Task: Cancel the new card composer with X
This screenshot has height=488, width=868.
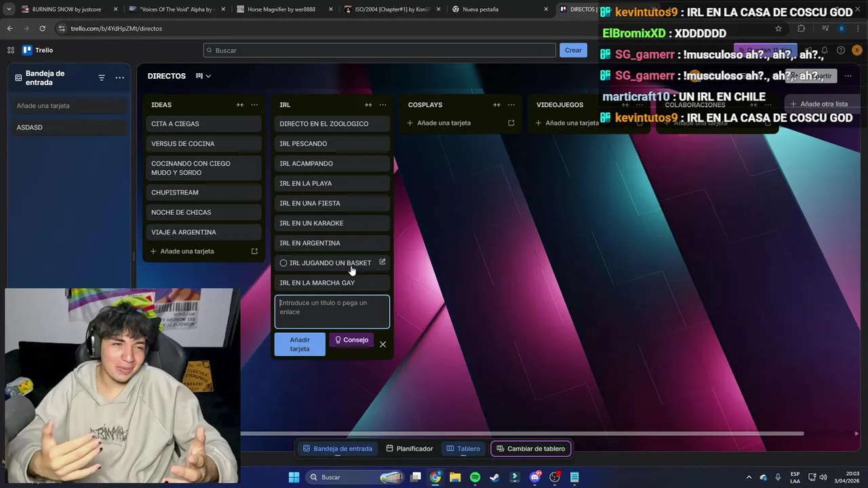Action: tap(383, 344)
